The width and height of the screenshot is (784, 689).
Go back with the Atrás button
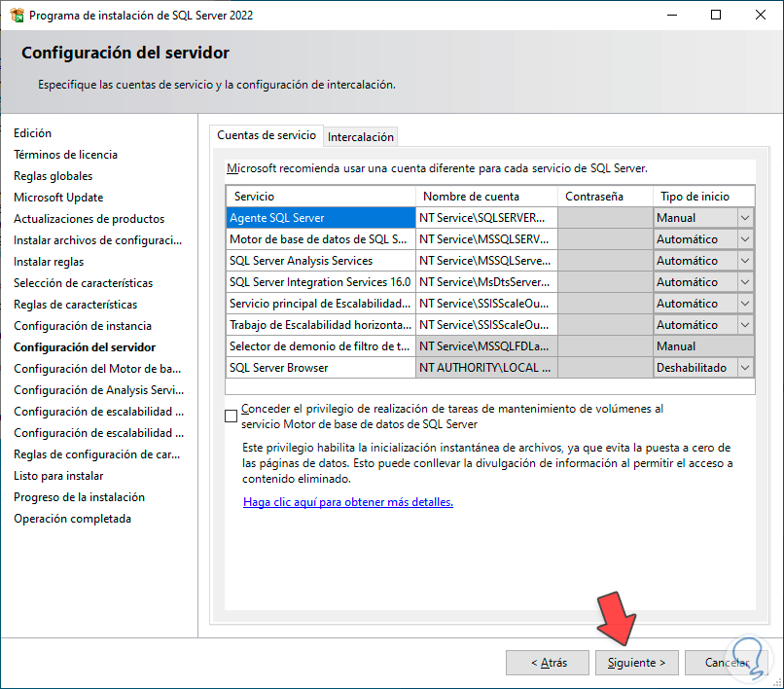[x=548, y=663]
